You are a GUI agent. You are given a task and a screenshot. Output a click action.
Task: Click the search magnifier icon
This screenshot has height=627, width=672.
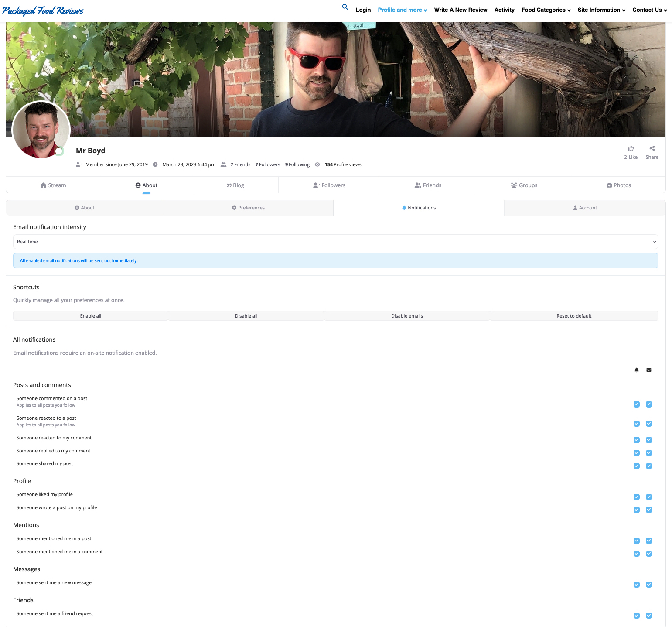345,7
